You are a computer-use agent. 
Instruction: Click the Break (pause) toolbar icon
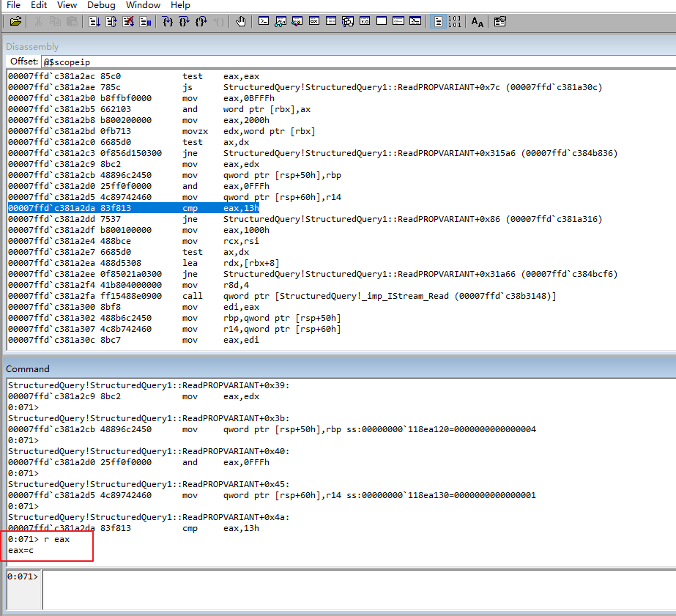click(x=145, y=21)
